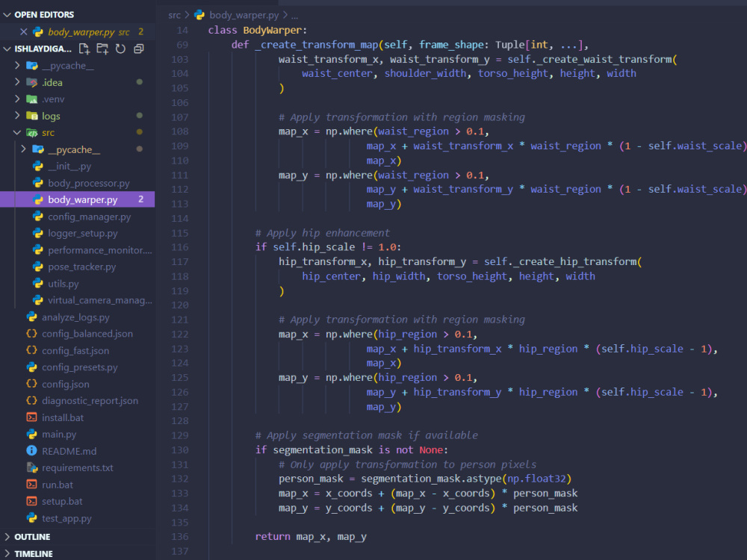Screen dimensions: 747x560
Task: Open analyze_logs.py
Action: coord(75,317)
